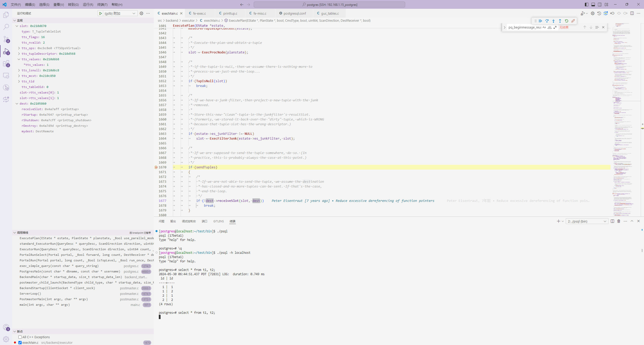The image size is (644, 345).
Task: Toggle Match Whole Word in find widget
Action: [x=550, y=27]
